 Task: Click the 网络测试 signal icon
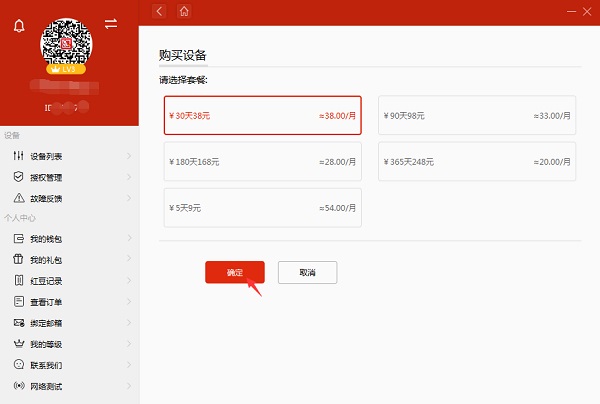(x=19, y=385)
